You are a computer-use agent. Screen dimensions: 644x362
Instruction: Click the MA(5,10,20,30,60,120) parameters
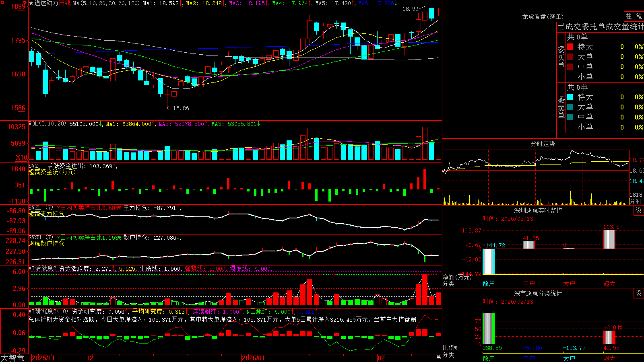pos(106,3)
